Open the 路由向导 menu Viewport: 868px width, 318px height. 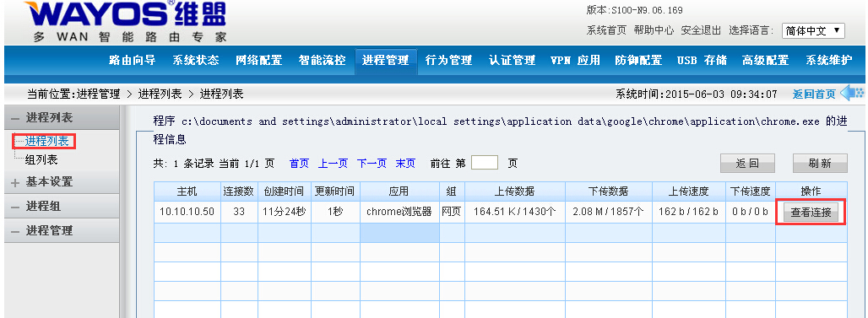[133, 60]
